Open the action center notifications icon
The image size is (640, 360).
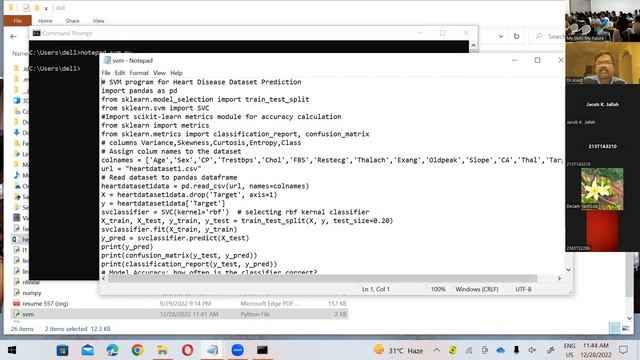tap(623, 350)
